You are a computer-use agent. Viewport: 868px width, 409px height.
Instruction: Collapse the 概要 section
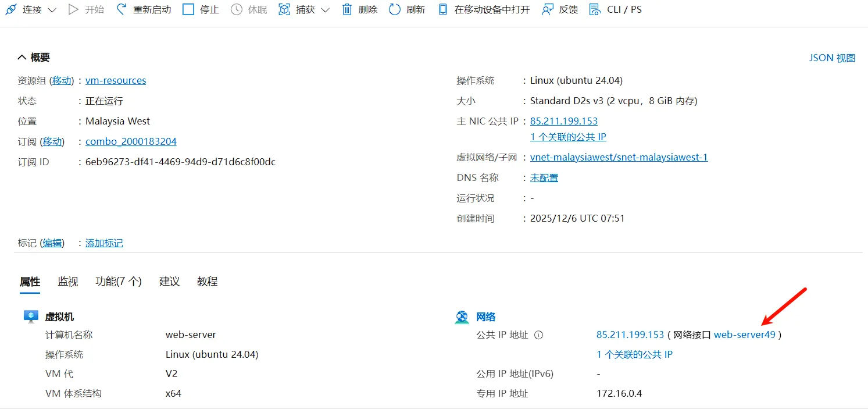pos(21,57)
